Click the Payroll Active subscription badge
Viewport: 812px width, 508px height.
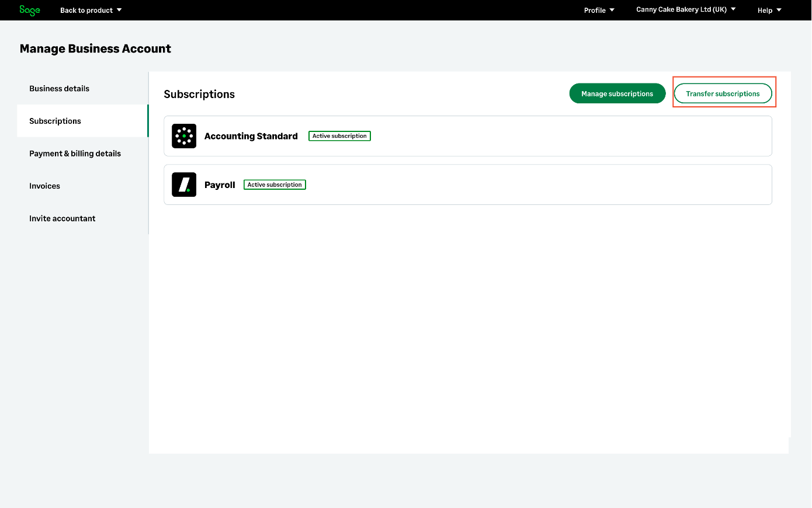[x=275, y=185]
